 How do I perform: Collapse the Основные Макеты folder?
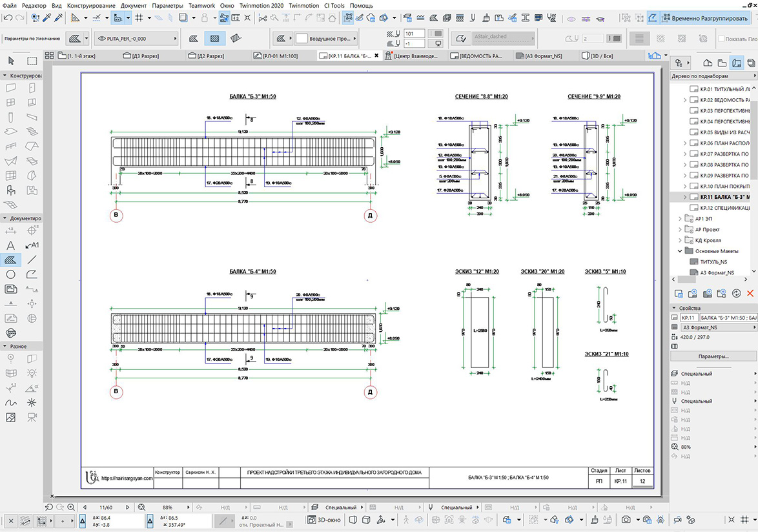point(680,251)
